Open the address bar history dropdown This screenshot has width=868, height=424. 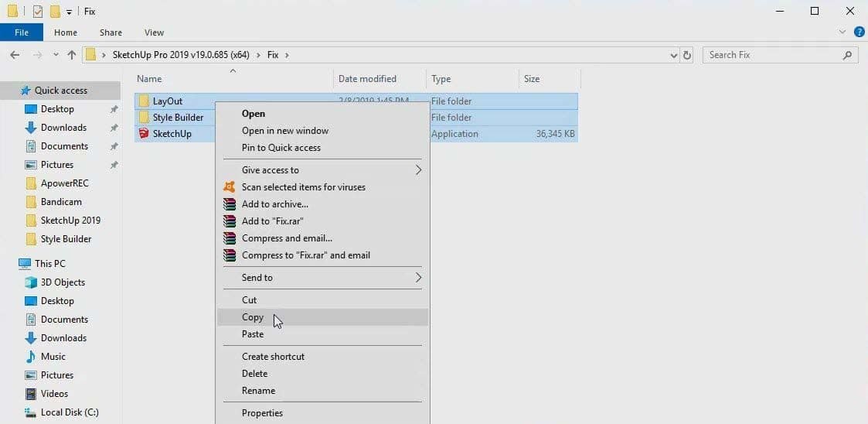click(674, 55)
